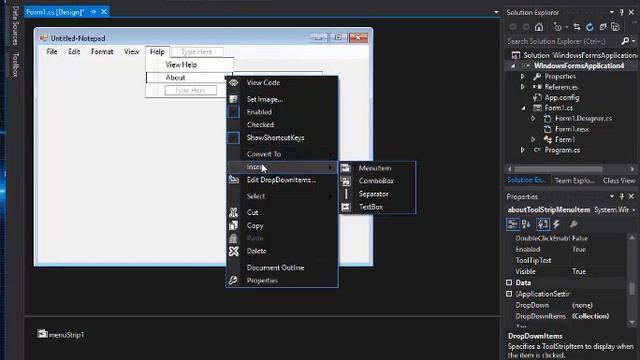Click the ComboBox icon in Insert submenu
The image size is (640, 360).
346,181
